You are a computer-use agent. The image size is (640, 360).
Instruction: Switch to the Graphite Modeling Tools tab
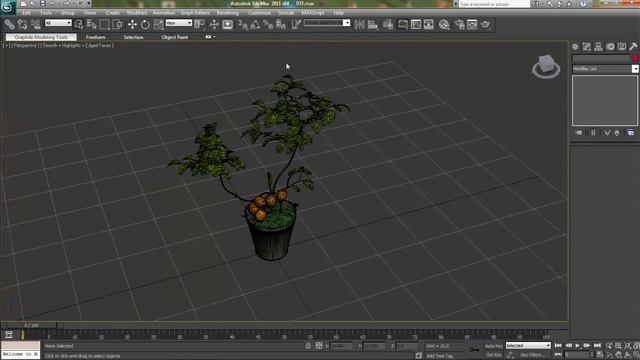point(41,37)
